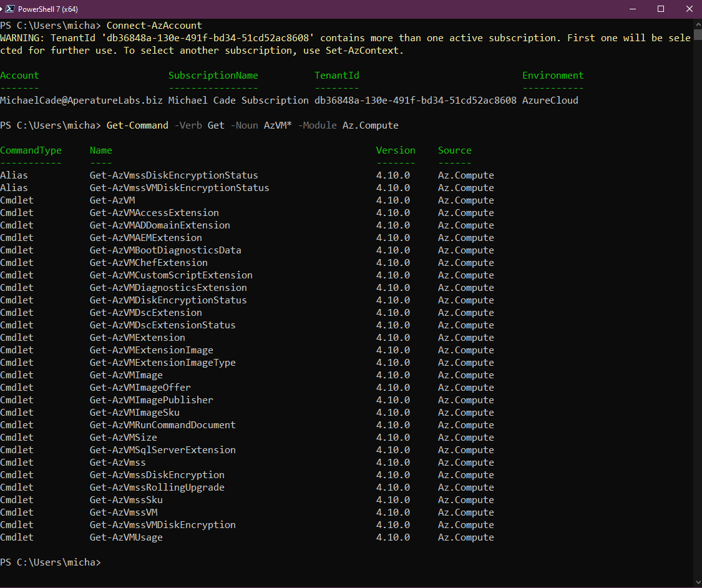Click the version 4.10.0 next to Get-AzVMUsage
This screenshot has height=588, width=702.
[393, 537]
